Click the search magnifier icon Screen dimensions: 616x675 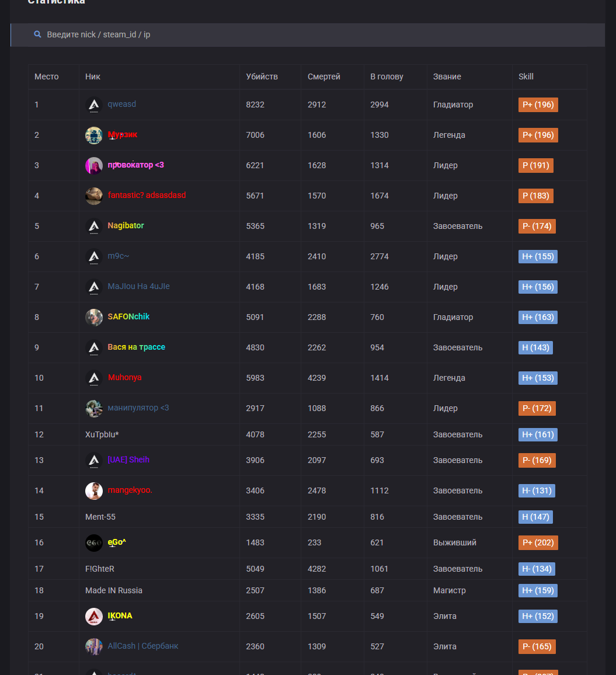point(37,34)
